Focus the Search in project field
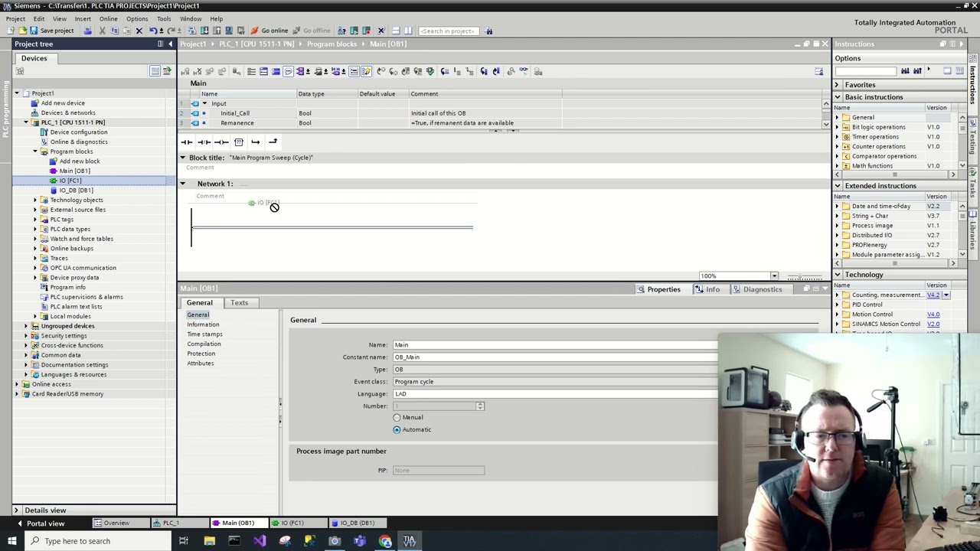This screenshot has height=551, width=980. 447,31
